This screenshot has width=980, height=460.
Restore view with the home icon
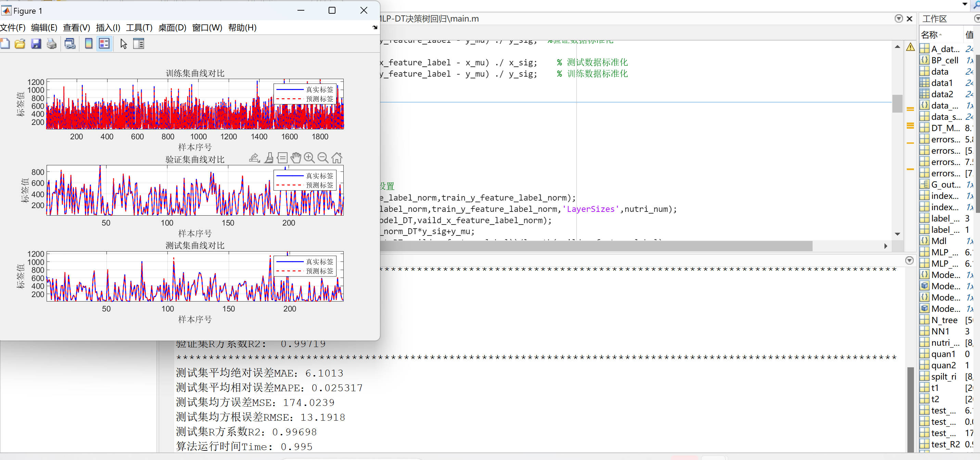[337, 157]
